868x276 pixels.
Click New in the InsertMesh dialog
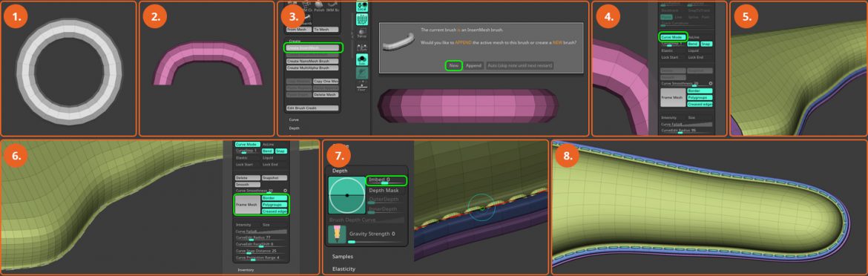point(453,65)
